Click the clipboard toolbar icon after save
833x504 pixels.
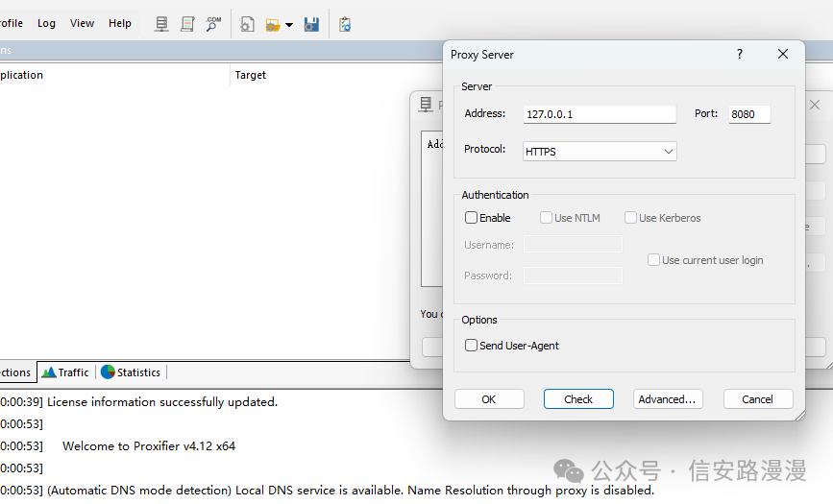345,24
